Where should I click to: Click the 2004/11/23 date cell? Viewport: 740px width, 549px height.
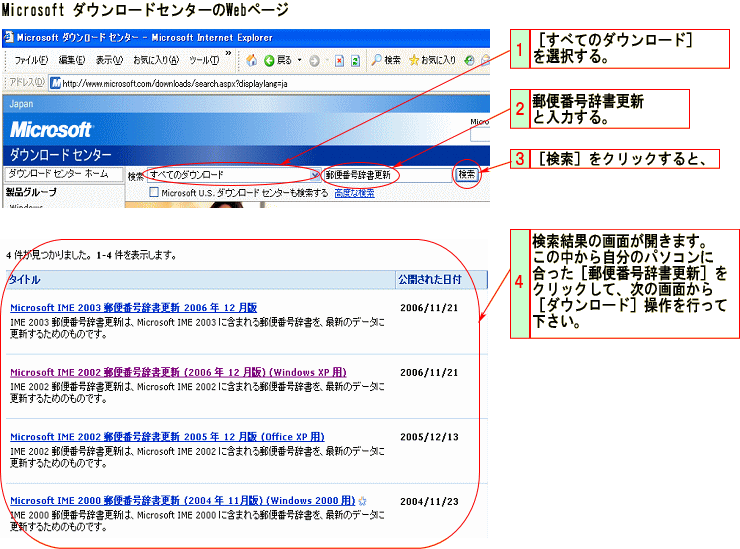[x=429, y=501]
